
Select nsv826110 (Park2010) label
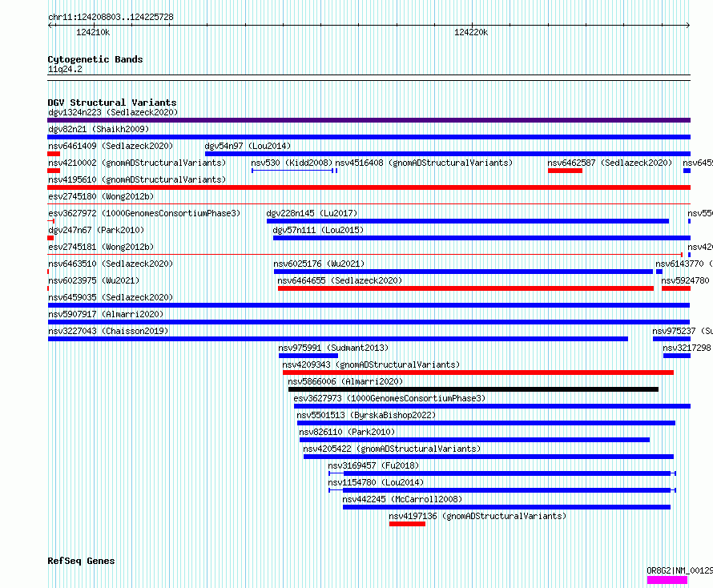click(x=348, y=432)
